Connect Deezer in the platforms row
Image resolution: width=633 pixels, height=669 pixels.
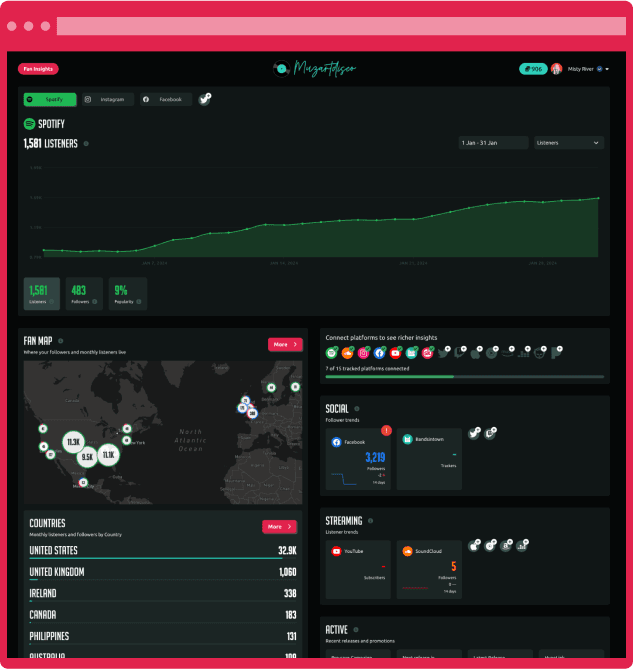coord(524,352)
